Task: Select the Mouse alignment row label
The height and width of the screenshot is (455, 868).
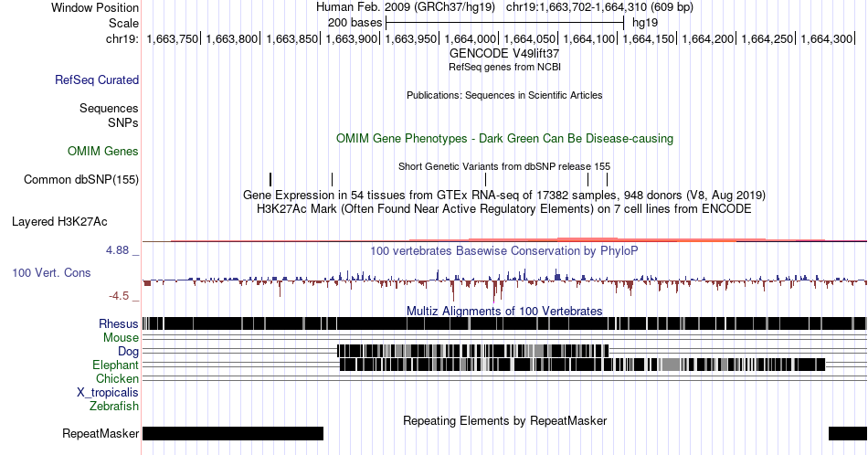Action: click(120, 338)
